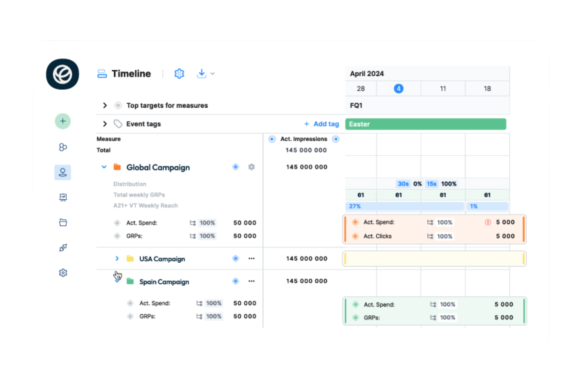588x392 pixels.
Task: Select the Easter event tag bar
Action: click(426, 124)
